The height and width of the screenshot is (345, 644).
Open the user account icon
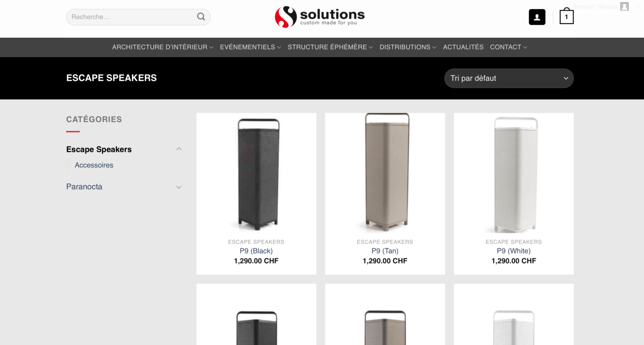point(537,17)
